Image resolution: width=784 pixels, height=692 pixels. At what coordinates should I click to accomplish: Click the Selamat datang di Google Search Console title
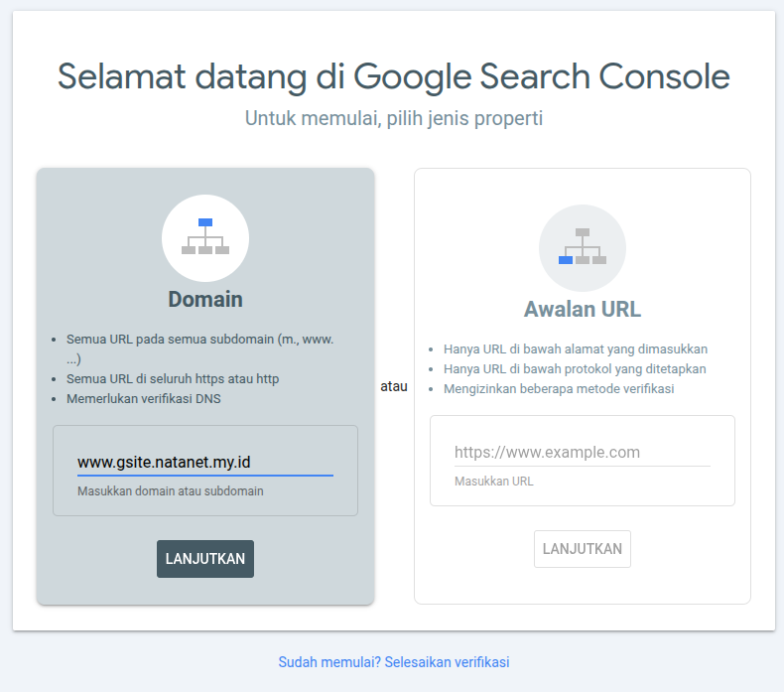[x=394, y=76]
